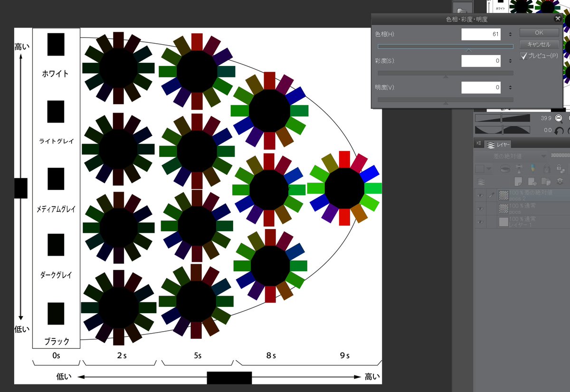This screenshot has height=392, width=570.
Task: Click the vivid 9s color wheel on canvas
Action: tap(345, 188)
